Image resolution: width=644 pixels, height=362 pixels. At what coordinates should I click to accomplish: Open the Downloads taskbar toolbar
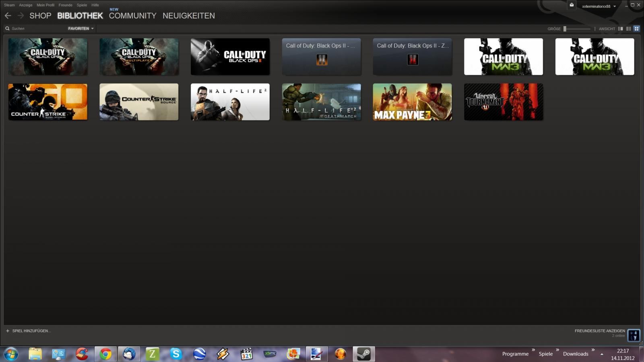pyautogui.click(x=576, y=354)
